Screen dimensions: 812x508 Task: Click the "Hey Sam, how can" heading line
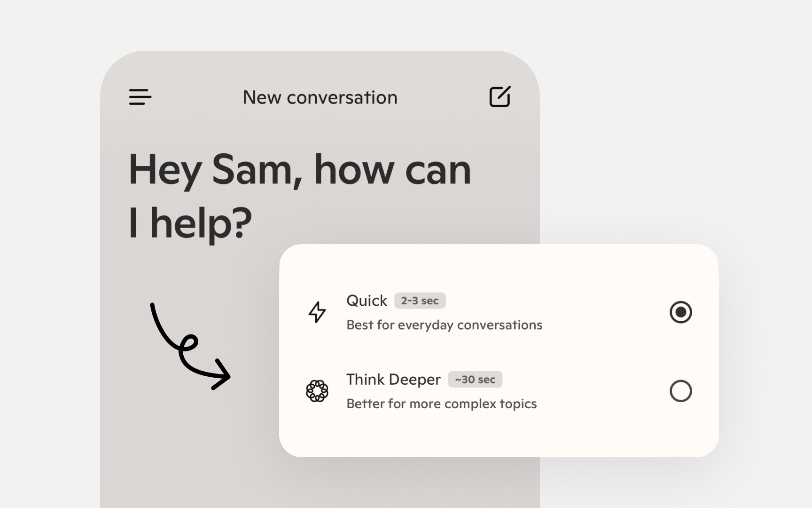point(299,170)
